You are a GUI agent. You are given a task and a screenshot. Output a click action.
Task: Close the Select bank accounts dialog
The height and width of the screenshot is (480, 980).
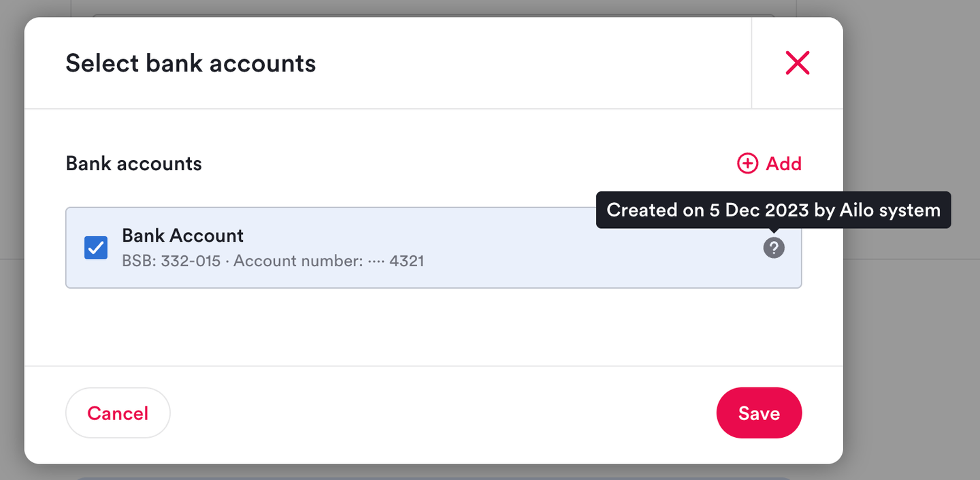coord(797,63)
